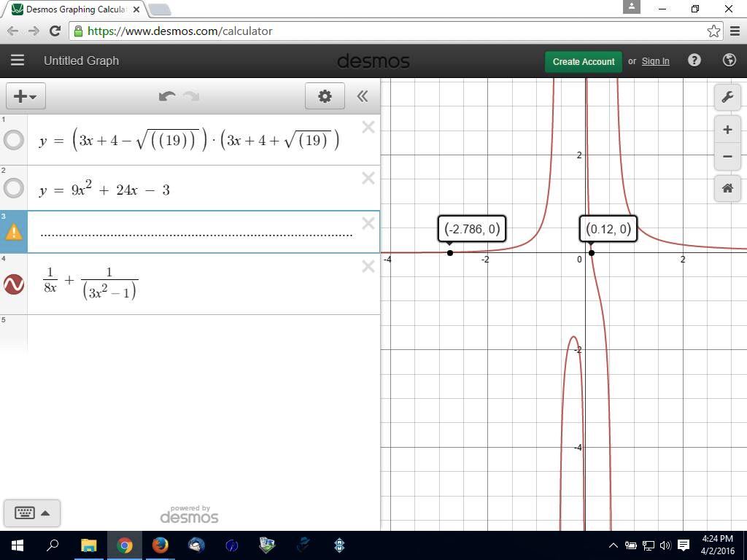Image resolution: width=747 pixels, height=560 pixels.
Task: Collapse the expression list panel
Action: [x=363, y=96]
